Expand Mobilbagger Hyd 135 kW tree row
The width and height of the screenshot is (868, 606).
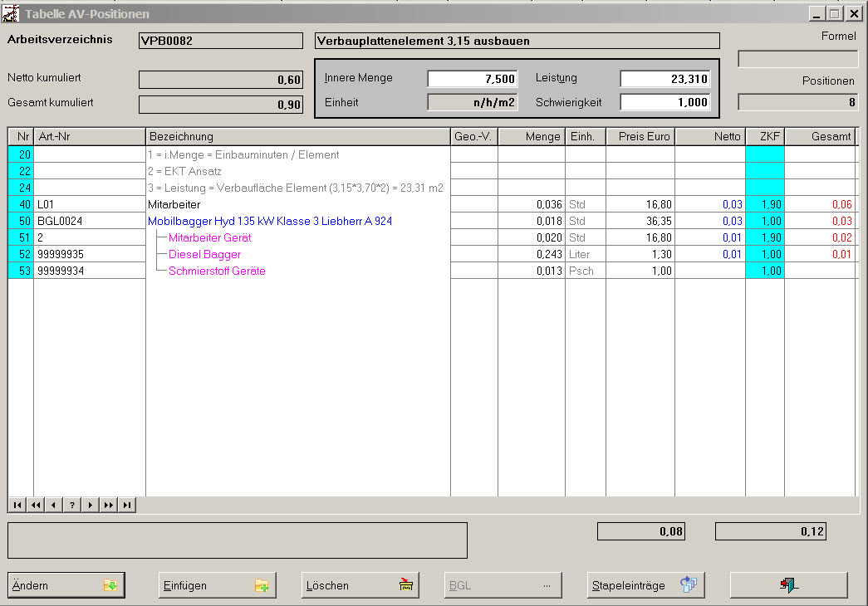click(x=269, y=222)
